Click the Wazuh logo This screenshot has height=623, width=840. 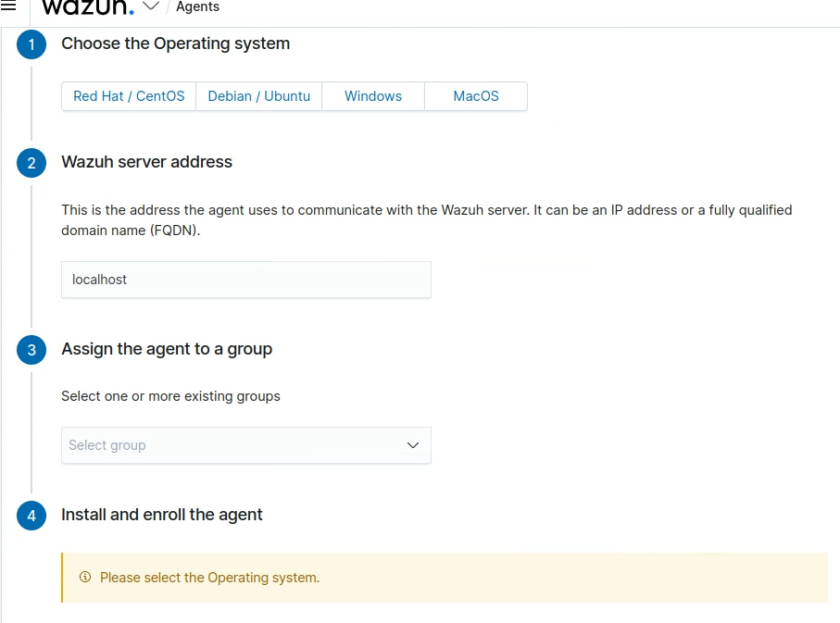(x=88, y=7)
